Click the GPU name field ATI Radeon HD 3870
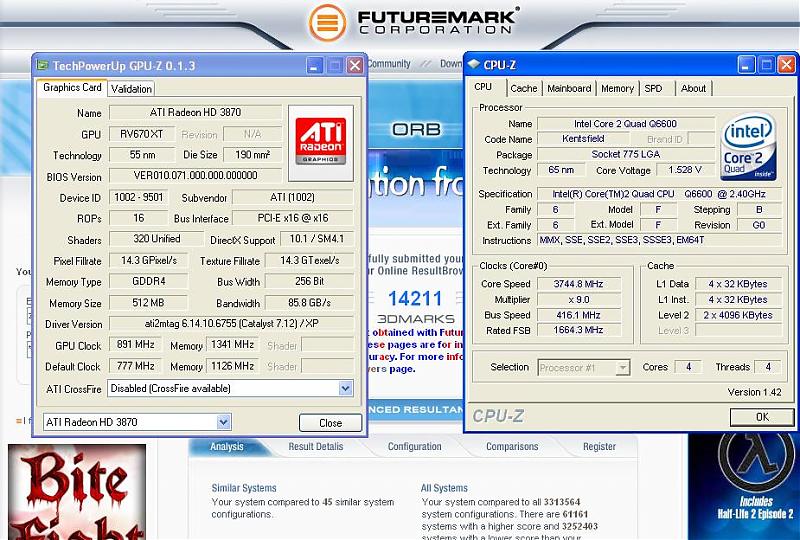The height and width of the screenshot is (540, 800). [x=195, y=112]
